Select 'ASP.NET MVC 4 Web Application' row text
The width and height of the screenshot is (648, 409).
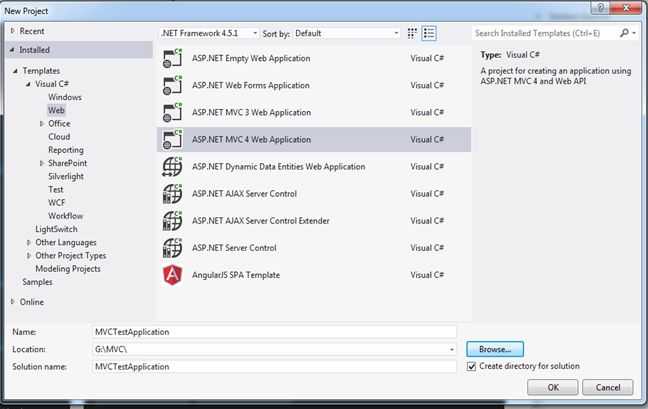[251, 140]
